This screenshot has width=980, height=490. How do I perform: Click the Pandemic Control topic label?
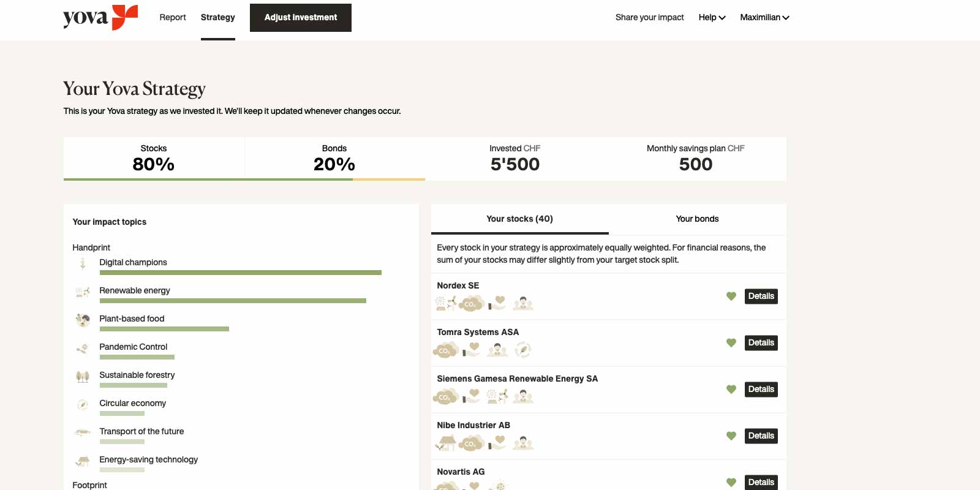coord(134,347)
